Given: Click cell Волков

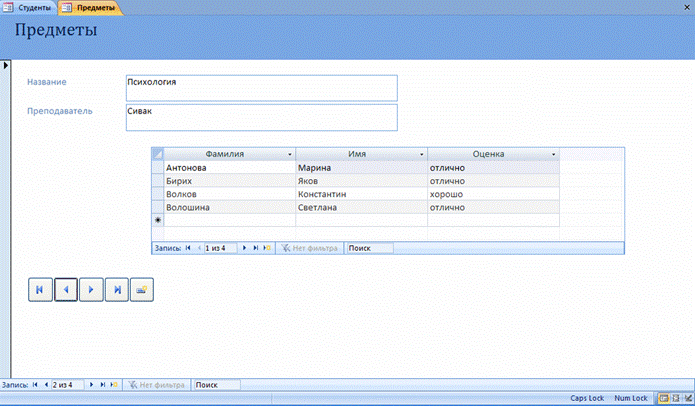Looking at the screenshot, I should 230,194.
